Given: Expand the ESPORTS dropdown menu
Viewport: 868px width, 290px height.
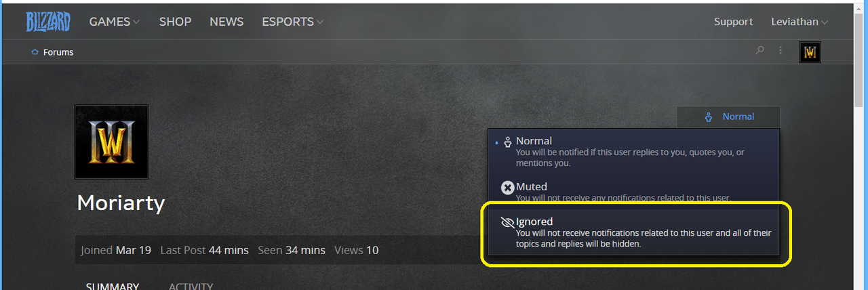Looking at the screenshot, I should (293, 22).
